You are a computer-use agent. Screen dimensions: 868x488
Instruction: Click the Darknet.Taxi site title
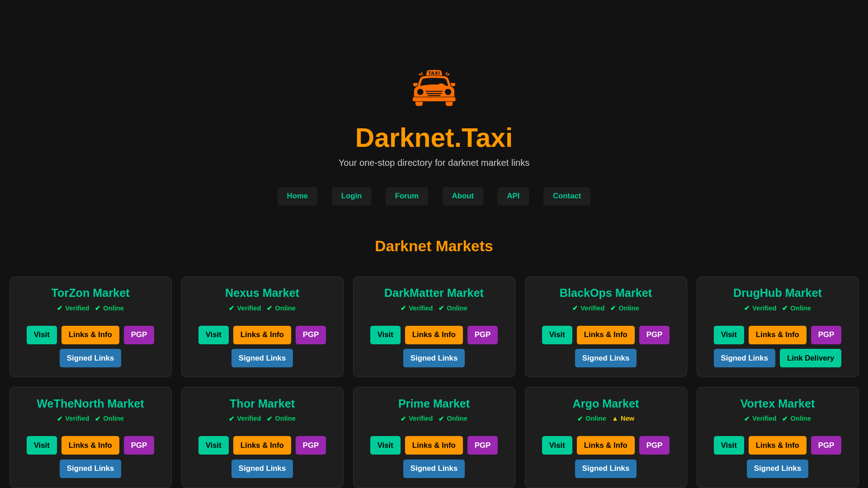point(434,138)
